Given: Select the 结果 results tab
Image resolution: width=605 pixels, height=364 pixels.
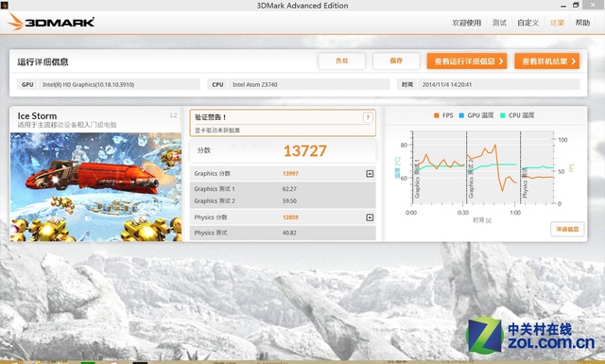Looking at the screenshot, I should point(557,23).
